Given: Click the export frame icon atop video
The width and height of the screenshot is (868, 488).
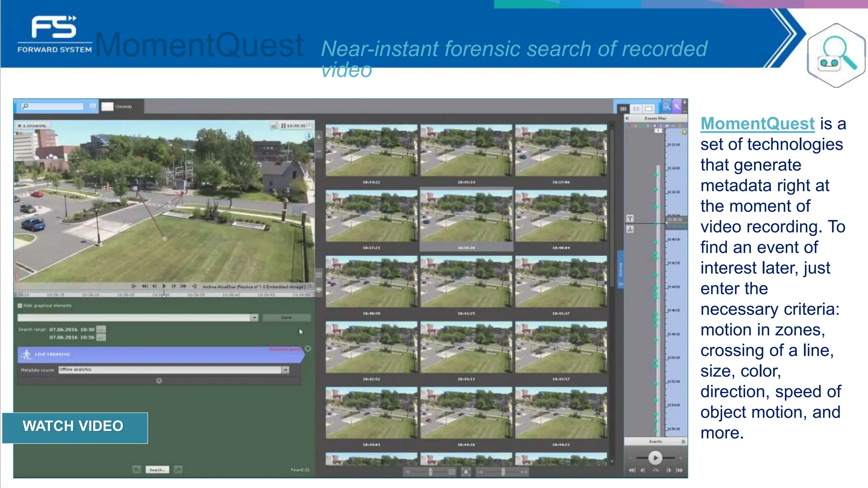Looking at the screenshot, I should tap(274, 126).
